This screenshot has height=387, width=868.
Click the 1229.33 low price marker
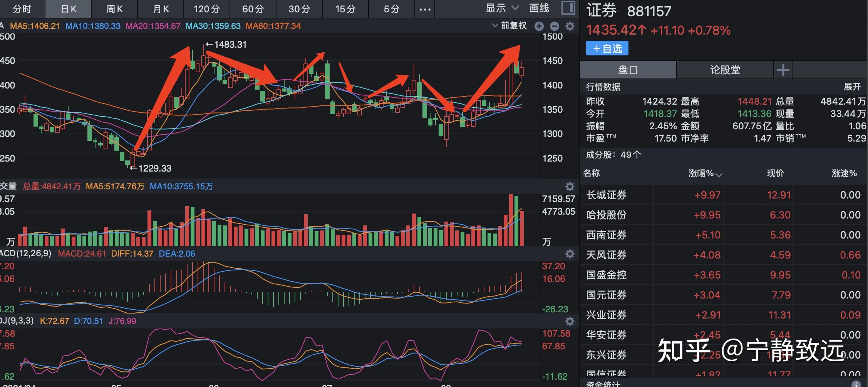click(x=151, y=168)
